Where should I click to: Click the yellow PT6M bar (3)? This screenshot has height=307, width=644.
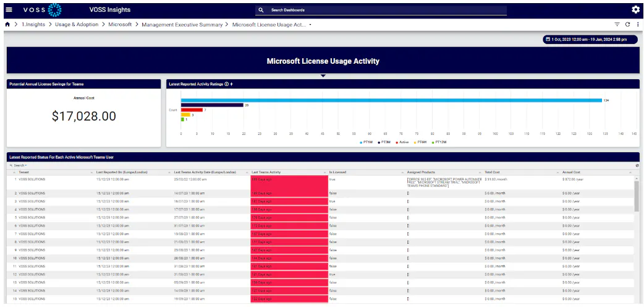(x=185, y=115)
